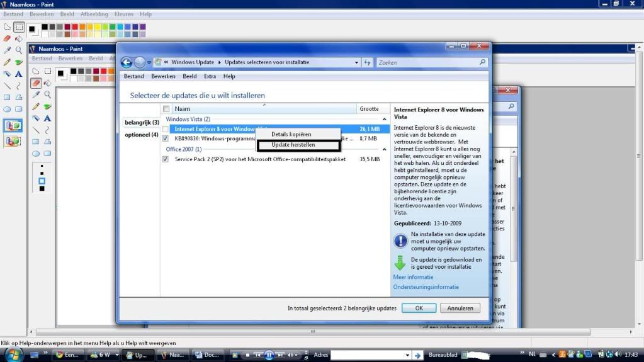
Task: Open Kleuren menu in outer Paint
Action: click(124, 14)
